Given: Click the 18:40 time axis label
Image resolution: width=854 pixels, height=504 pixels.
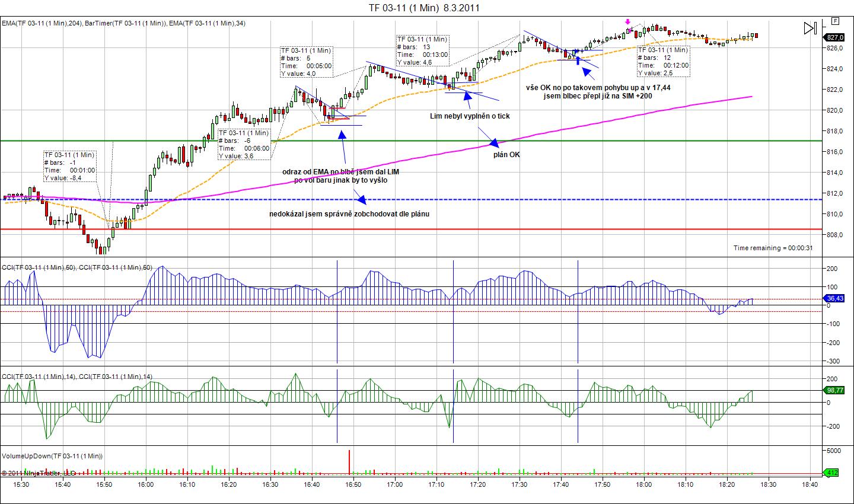Looking at the screenshot, I should click(810, 484).
